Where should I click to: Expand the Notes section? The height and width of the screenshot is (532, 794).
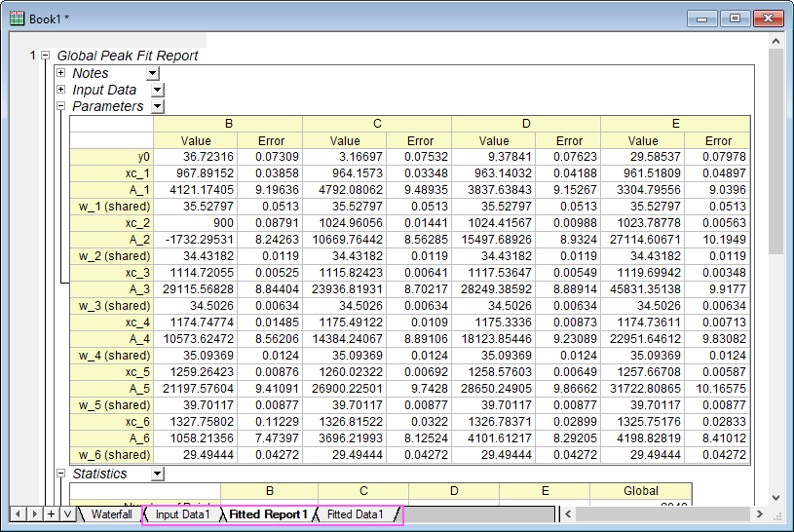pyautogui.click(x=61, y=73)
